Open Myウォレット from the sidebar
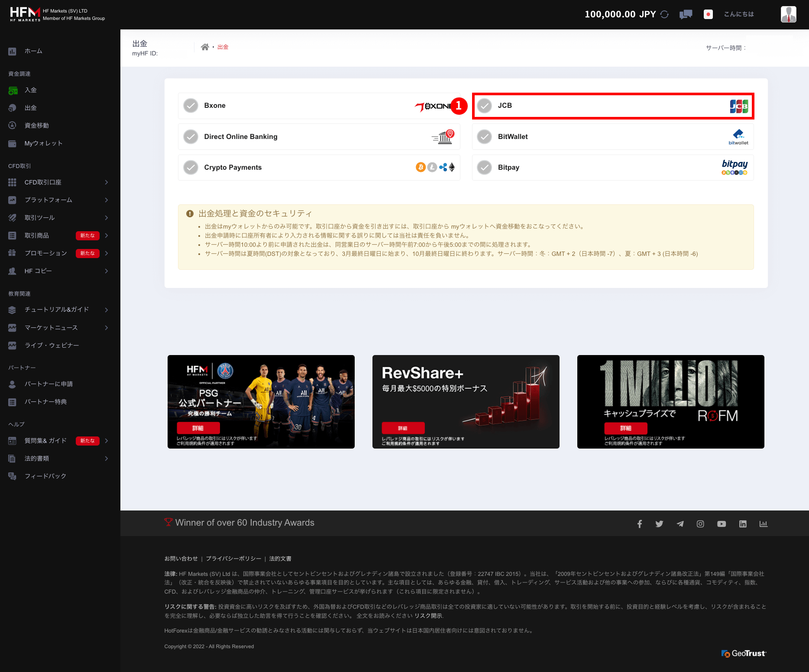Image resolution: width=809 pixels, height=672 pixels. tap(43, 143)
